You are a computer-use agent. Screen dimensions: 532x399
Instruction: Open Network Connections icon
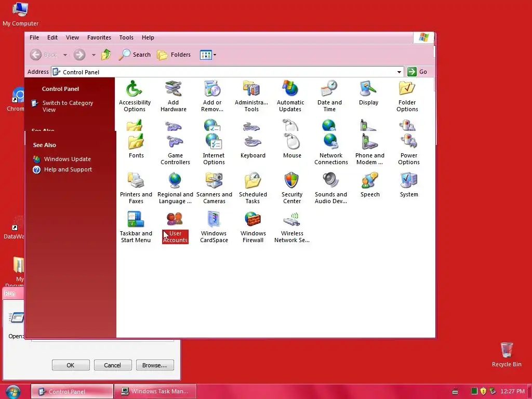(331, 149)
